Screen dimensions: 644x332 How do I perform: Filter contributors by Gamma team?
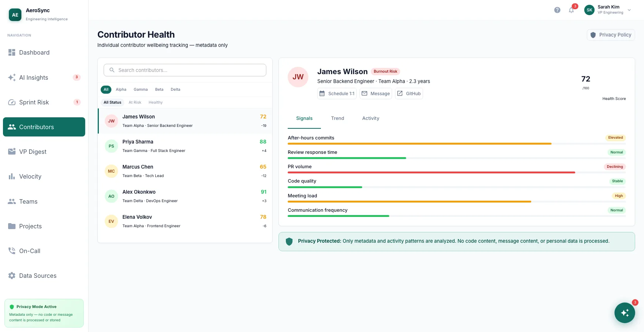coord(141,90)
